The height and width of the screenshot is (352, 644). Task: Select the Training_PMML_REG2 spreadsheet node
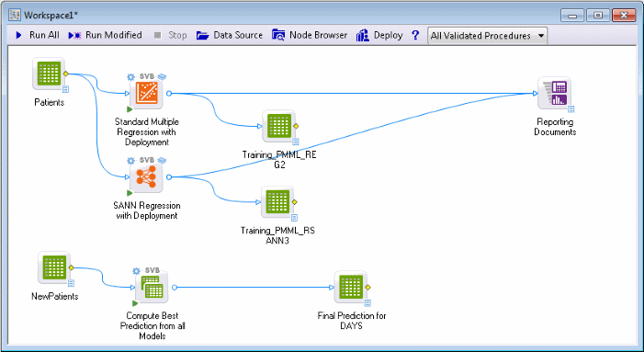click(x=279, y=126)
